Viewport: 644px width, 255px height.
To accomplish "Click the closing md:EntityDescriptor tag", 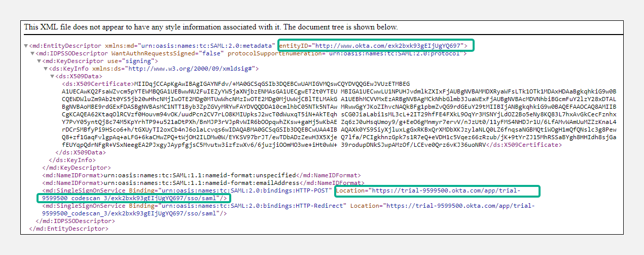I will pyautogui.click(x=68, y=229).
